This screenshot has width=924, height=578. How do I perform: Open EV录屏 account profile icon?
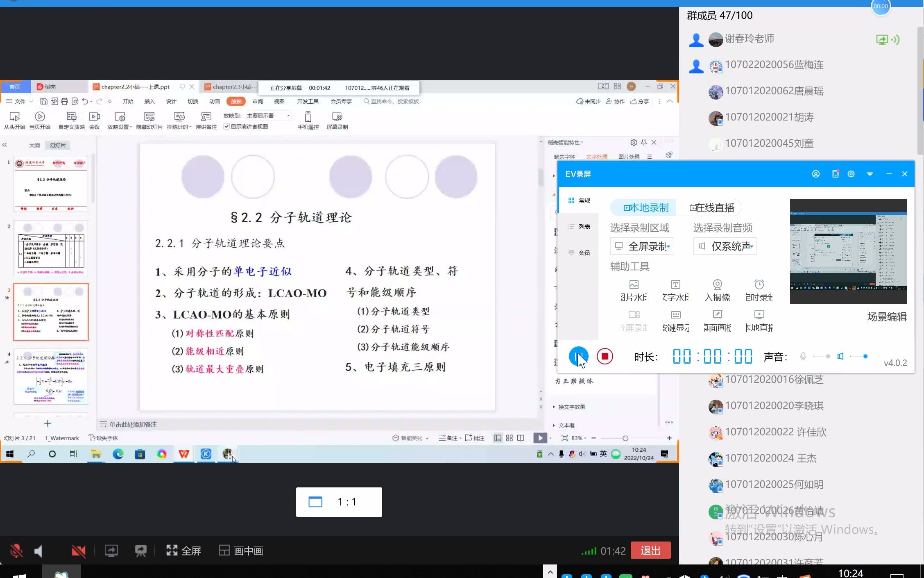pos(815,174)
